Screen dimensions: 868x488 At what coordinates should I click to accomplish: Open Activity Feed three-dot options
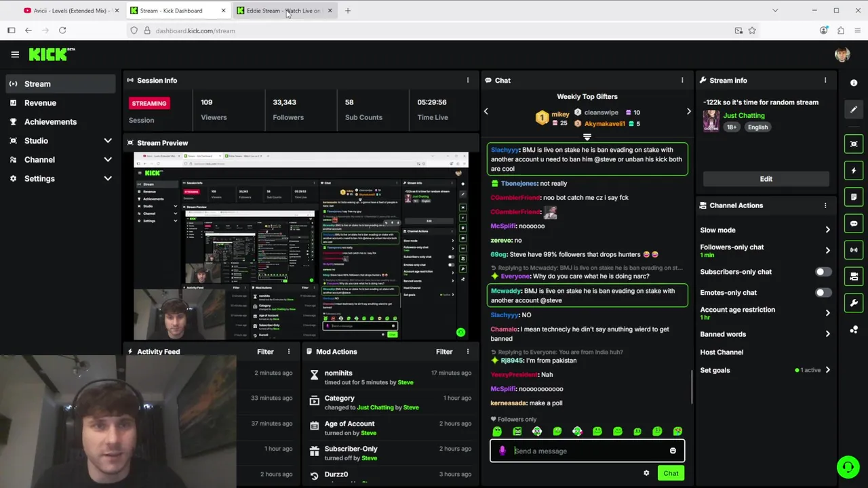click(288, 352)
